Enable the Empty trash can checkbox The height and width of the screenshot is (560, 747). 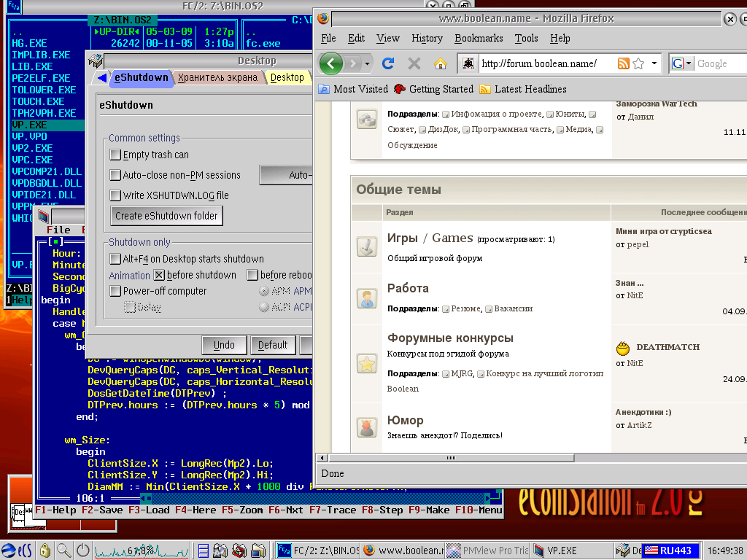coord(115,155)
